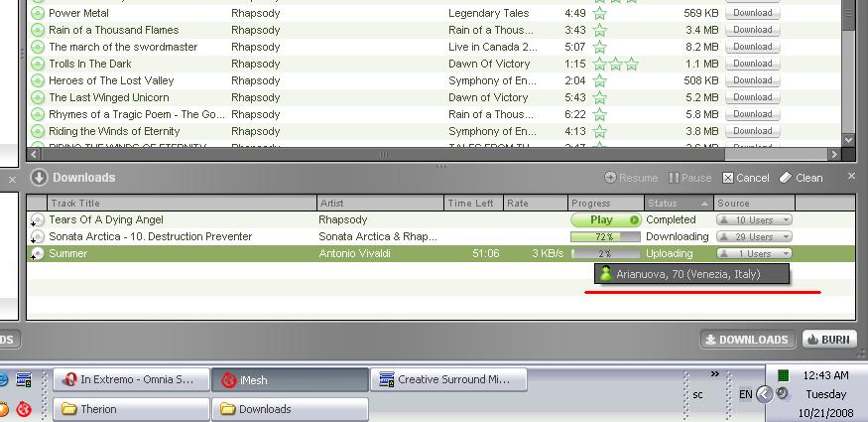Clean the downloads list
The width and height of the screenshot is (868, 422).
[x=801, y=178]
